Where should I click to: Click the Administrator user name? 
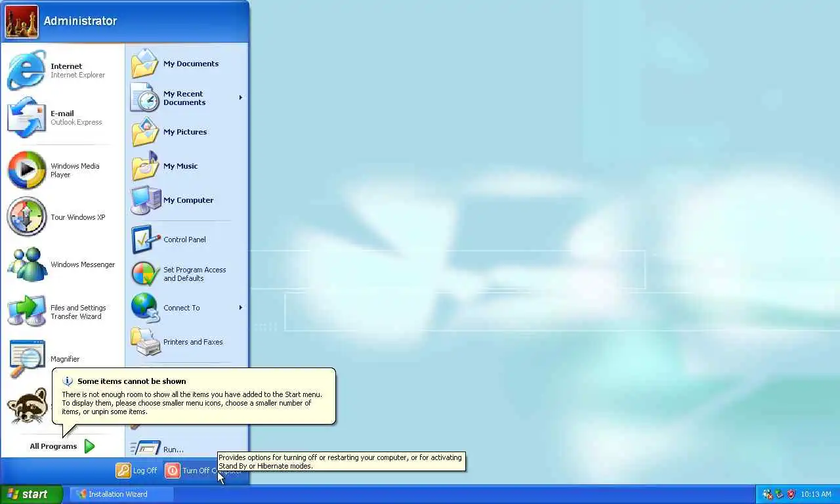click(x=80, y=21)
